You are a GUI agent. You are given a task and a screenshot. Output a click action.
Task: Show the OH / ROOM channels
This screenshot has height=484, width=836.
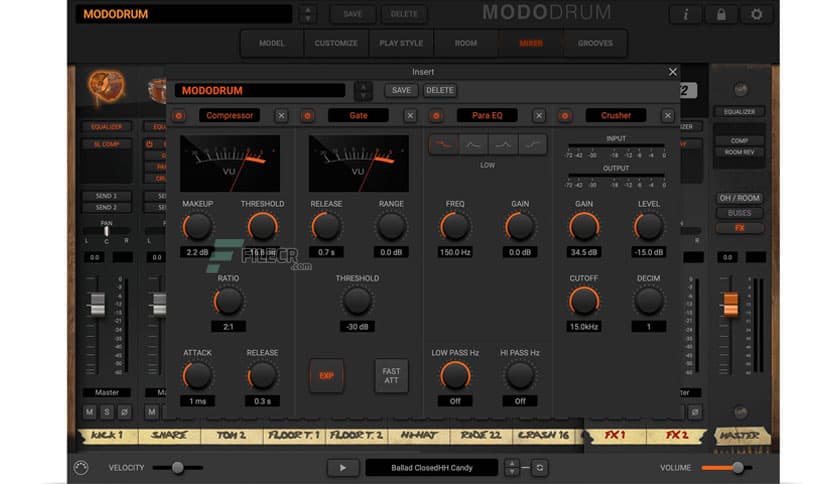(739, 198)
